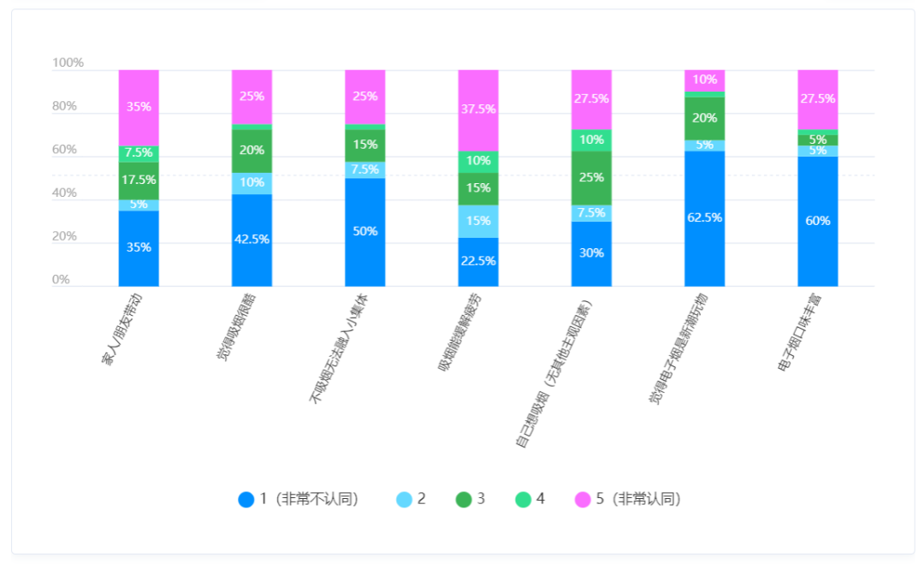The image size is (924, 564).
Task: Select the 25% dark green bar segment
Action: pyautogui.click(x=591, y=178)
